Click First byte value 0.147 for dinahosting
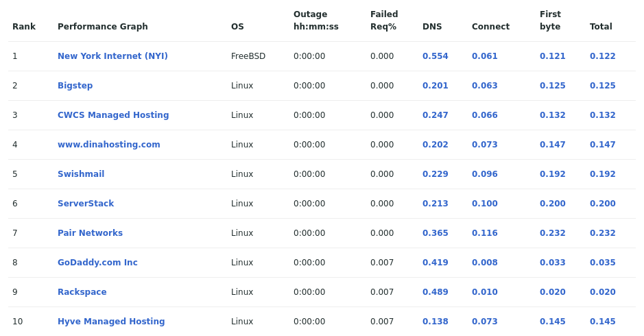Image resolution: width=644 pixels, height=336 pixels. coord(552,145)
